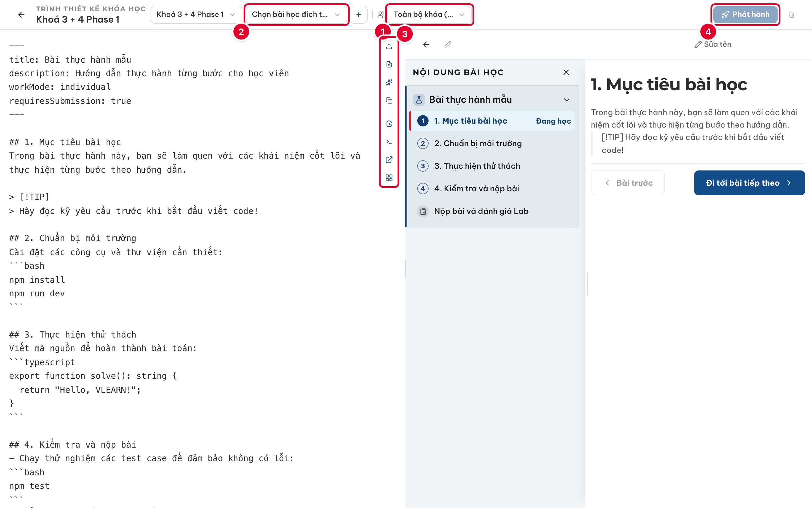Click the '> [!TIP]' line in editor
Viewport: 812px width, 508px height.
[x=29, y=197]
